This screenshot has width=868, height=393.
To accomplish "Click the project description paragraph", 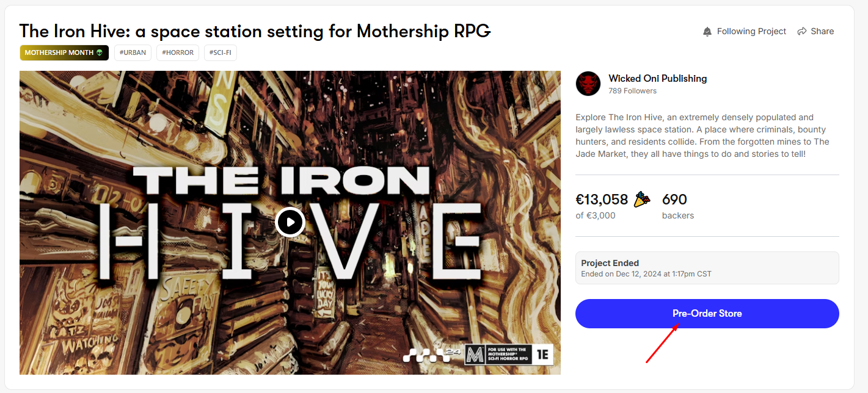I will click(x=702, y=135).
